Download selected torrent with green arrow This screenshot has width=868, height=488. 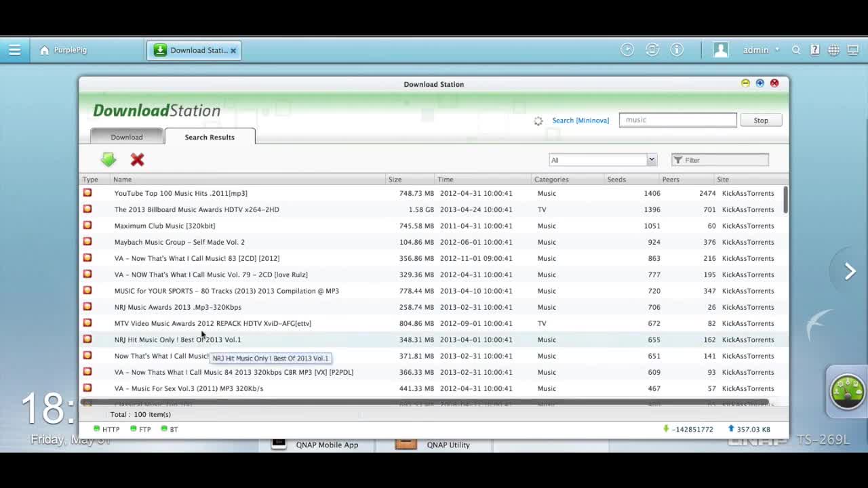[x=108, y=159]
